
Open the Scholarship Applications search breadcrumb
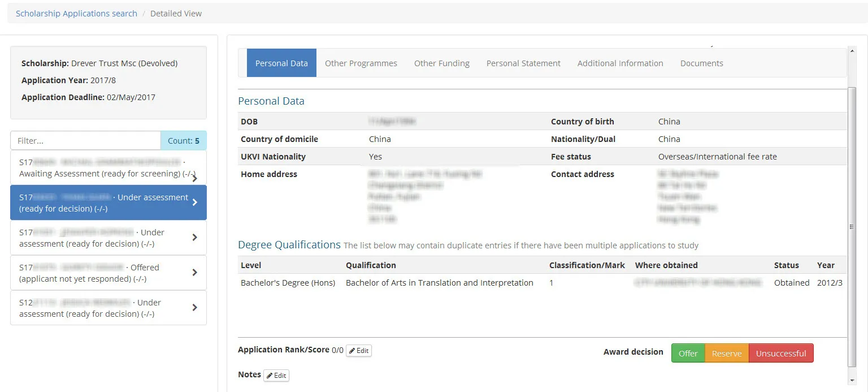(76, 13)
